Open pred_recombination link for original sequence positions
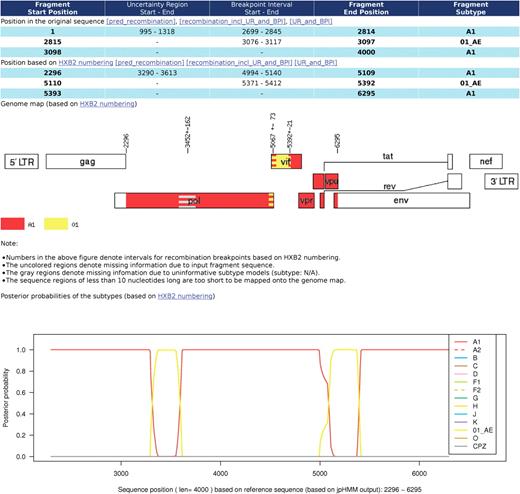The image size is (520, 494). pos(141,21)
